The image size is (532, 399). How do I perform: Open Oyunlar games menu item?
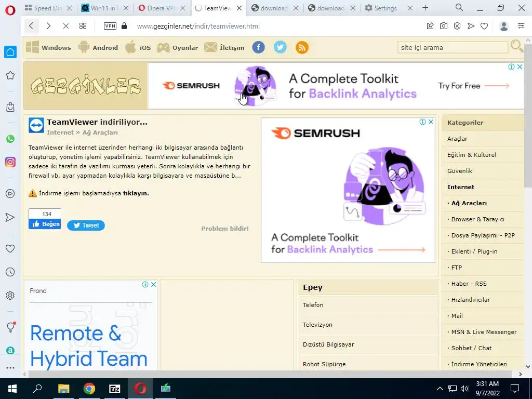(178, 47)
